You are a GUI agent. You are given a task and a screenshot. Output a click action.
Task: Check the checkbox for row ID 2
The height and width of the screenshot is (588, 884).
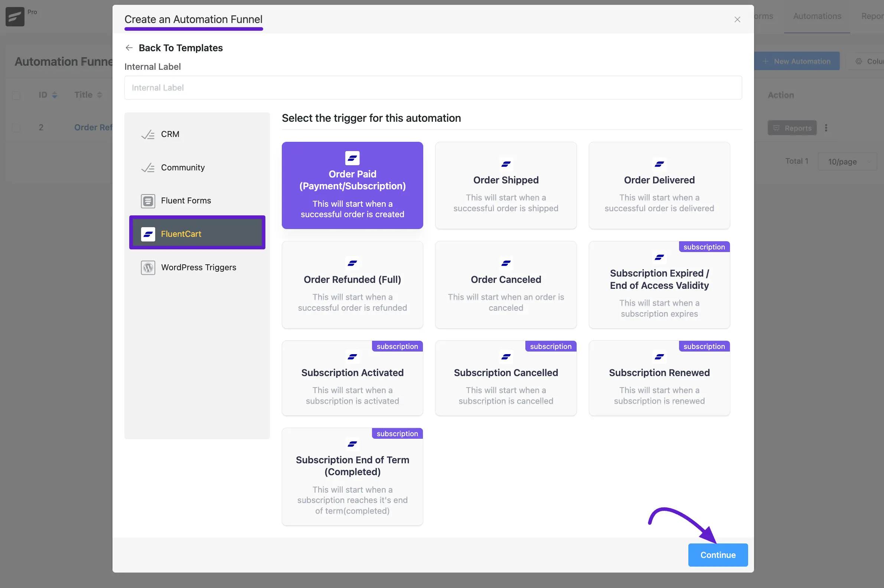(x=16, y=128)
